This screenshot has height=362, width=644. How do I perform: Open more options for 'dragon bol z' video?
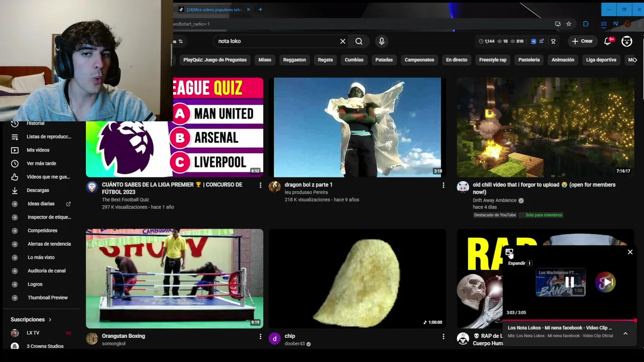click(x=443, y=186)
